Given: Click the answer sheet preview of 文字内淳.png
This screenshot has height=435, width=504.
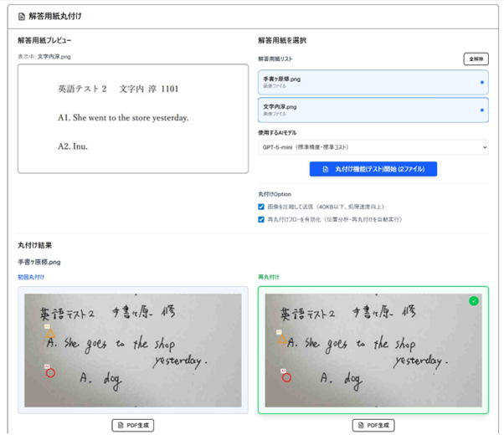Looking at the screenshot, I should 132,118.
